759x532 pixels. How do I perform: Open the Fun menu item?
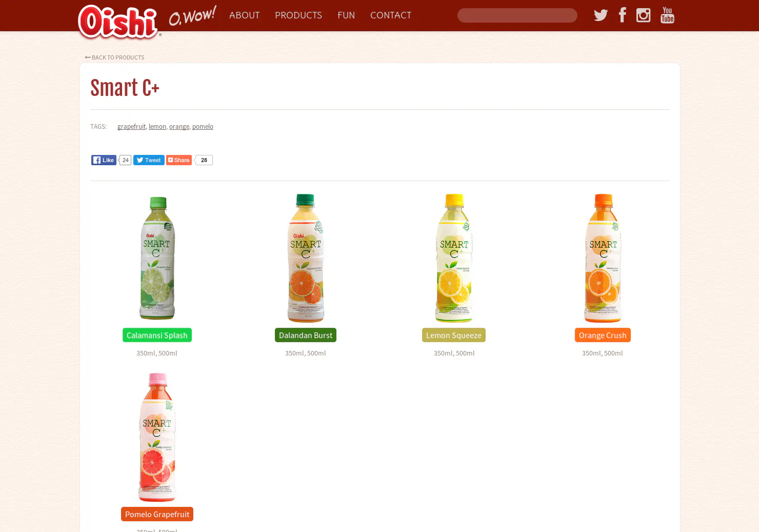click(346, 15)
